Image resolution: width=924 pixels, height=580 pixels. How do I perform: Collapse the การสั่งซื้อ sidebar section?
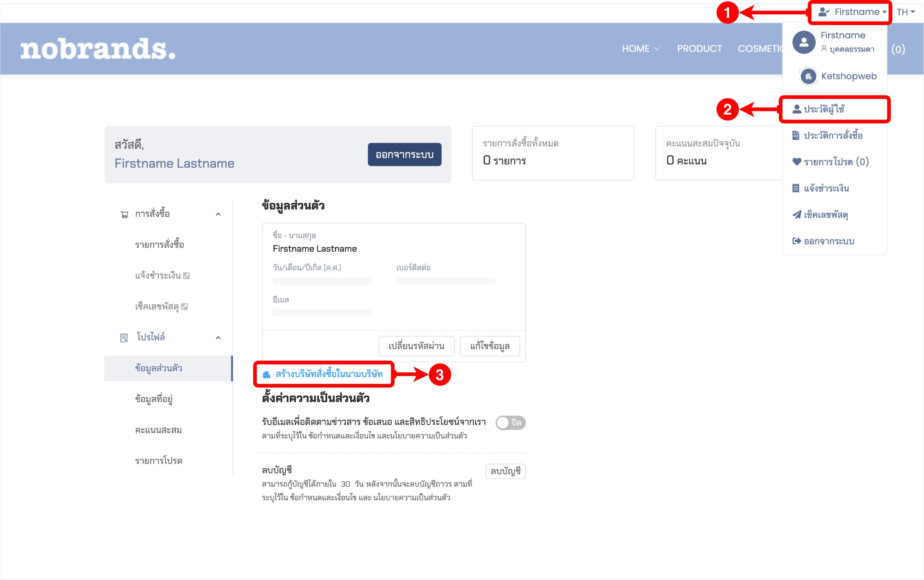(x=218, y=215)
